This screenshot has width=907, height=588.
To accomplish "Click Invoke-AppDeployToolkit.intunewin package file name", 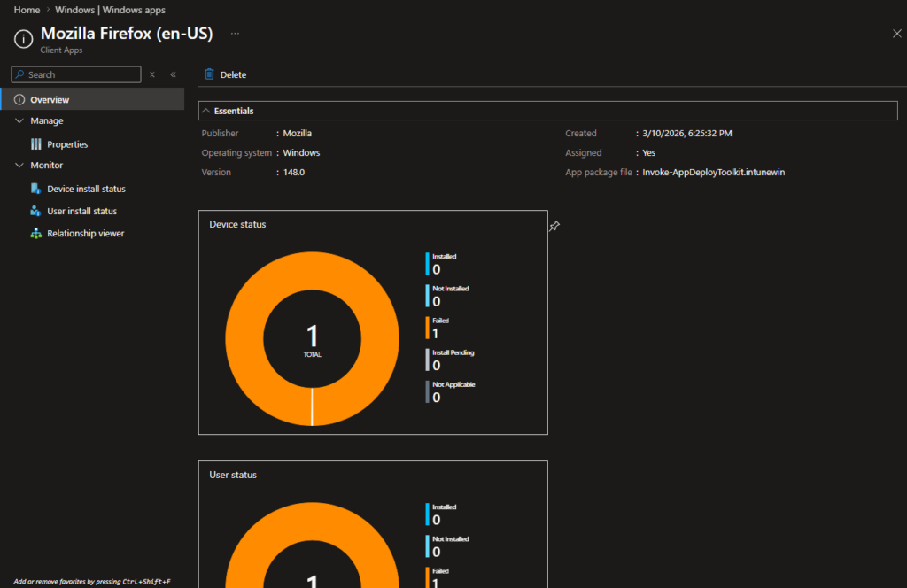I will 714,173.
